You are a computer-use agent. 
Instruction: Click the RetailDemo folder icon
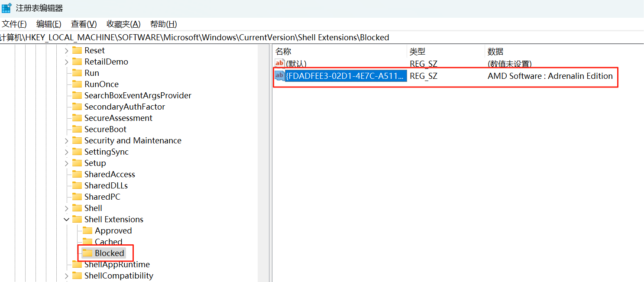(77, 62)
